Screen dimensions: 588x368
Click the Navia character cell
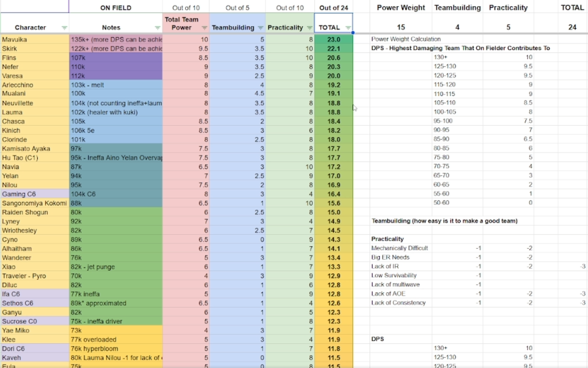(x=34, y=167)
